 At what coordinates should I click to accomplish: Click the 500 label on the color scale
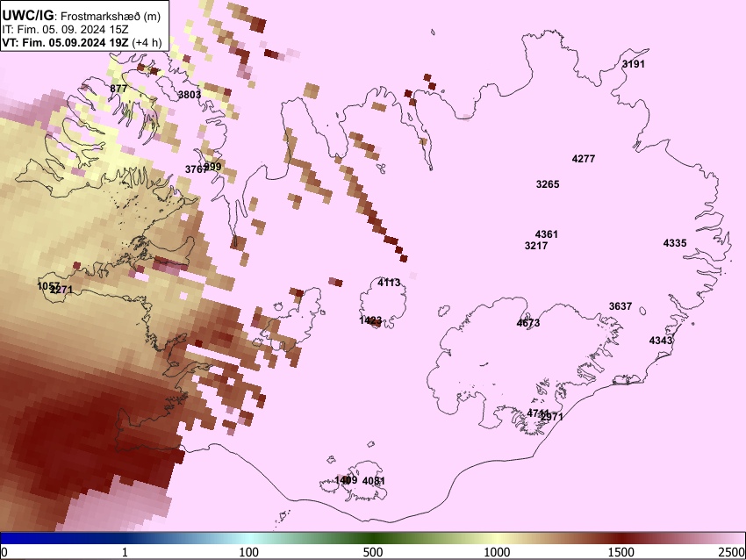click(x=373, y=552)
